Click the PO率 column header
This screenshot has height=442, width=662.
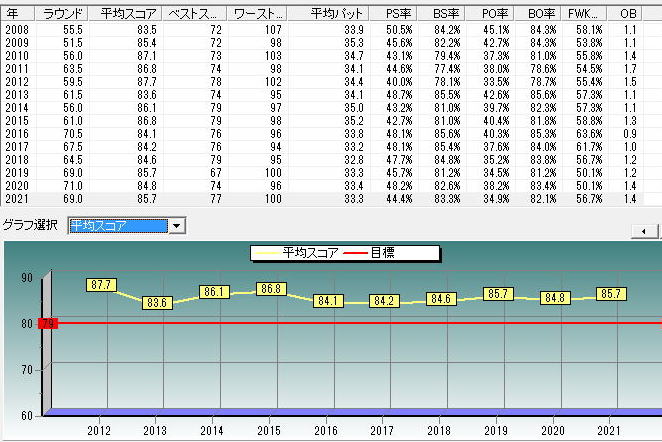pyautogui.click(x=490, y=14)
